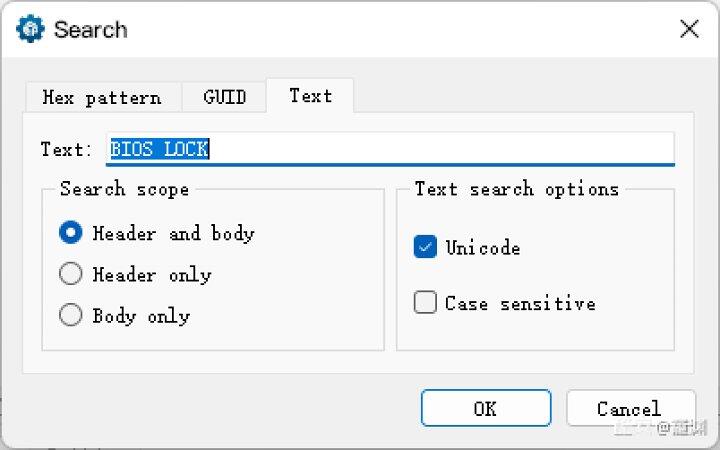This screenshot has width=720, height=450.
Task: Switch to the Hex pattern tab
Action: (102, 97)
